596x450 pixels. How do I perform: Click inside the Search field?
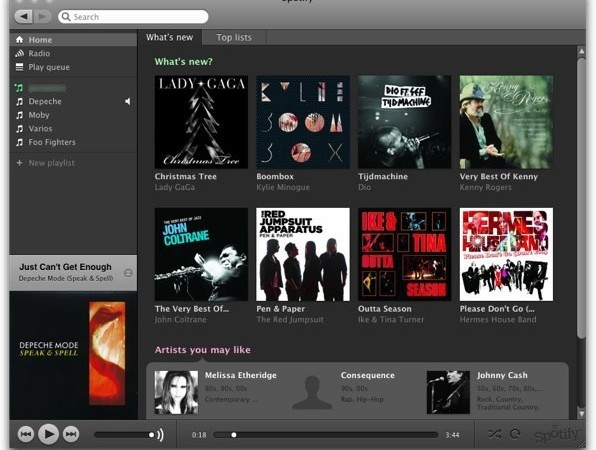pos(133,17)
